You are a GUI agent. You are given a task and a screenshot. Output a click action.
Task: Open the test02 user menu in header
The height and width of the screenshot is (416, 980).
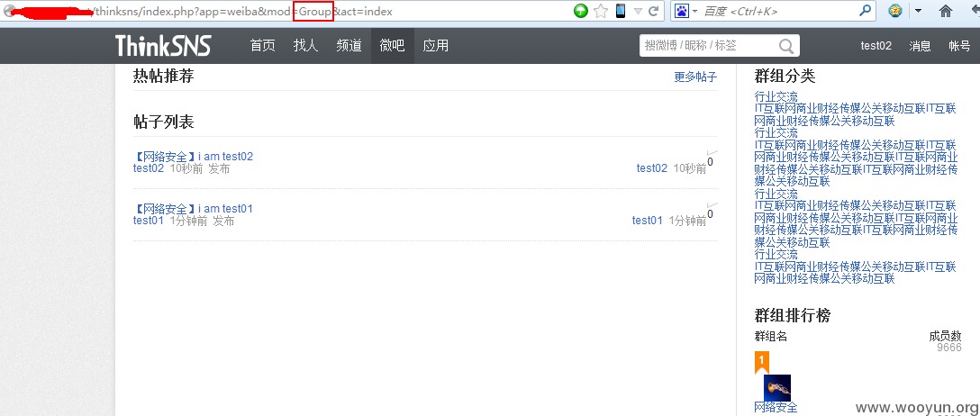coord(876,46)
